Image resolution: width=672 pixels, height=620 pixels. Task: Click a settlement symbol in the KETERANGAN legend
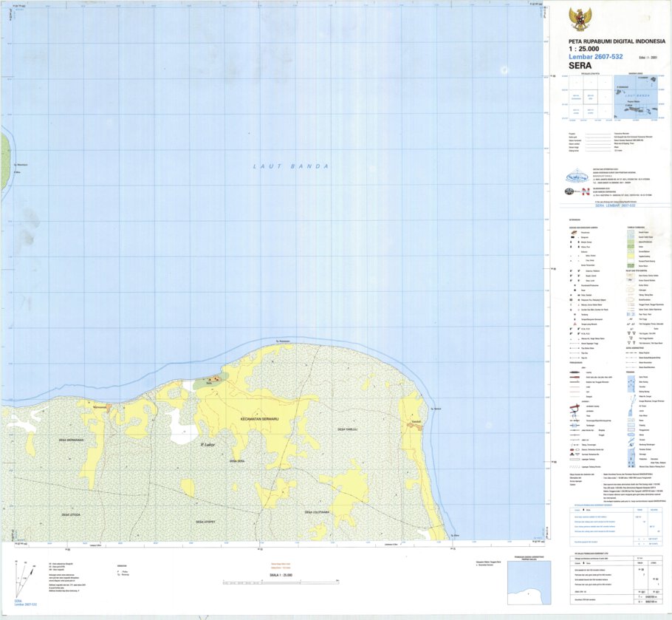pos(574,232)
